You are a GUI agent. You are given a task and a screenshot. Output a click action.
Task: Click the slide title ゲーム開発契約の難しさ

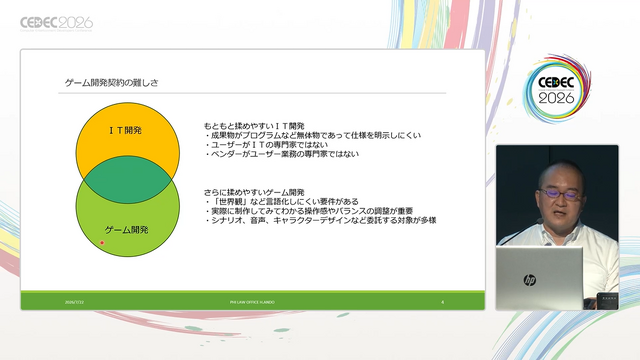tap(111, 83)
